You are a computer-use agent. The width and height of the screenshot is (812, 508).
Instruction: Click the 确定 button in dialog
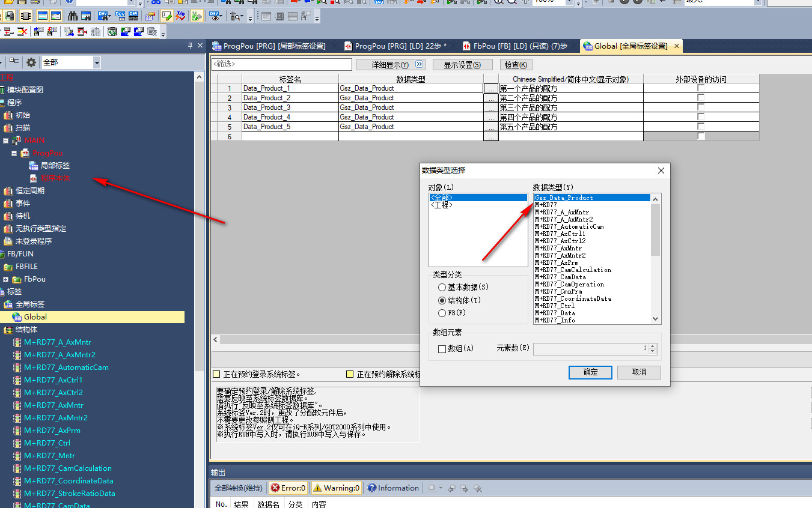coord(591,372)
